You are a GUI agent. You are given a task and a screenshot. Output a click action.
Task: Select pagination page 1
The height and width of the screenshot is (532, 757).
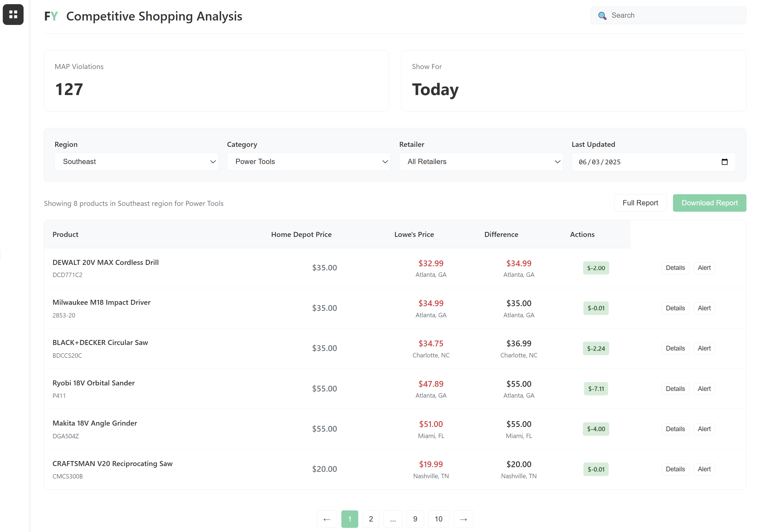tap(349, 519)
